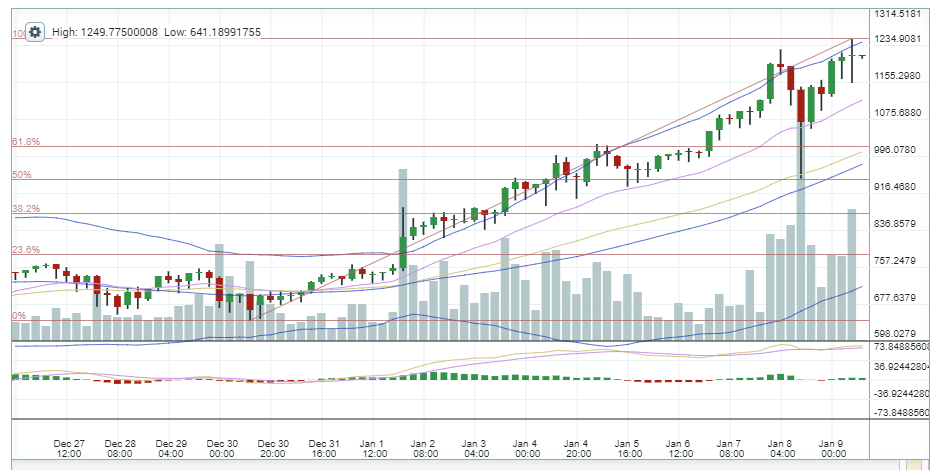Screen dimensions: 932x470
Task: Click the Jan 1 12:00 time label
Action: [374, 449]
